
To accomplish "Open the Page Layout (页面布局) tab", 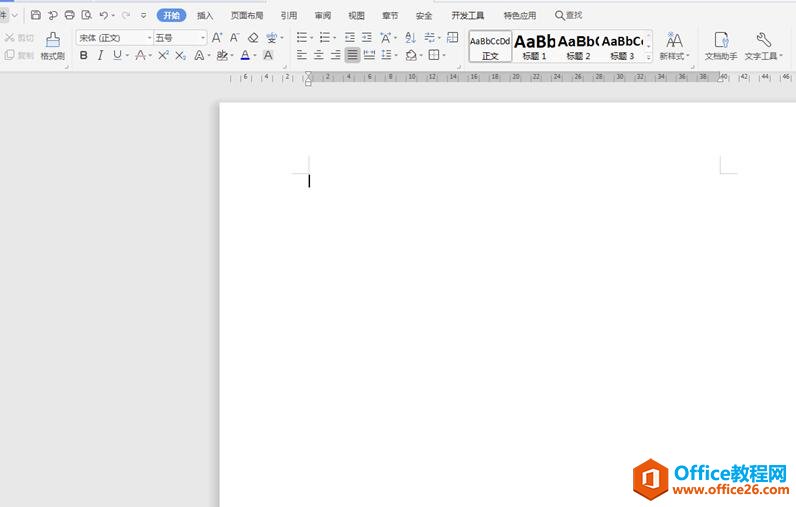I will [x=247, y=16].
